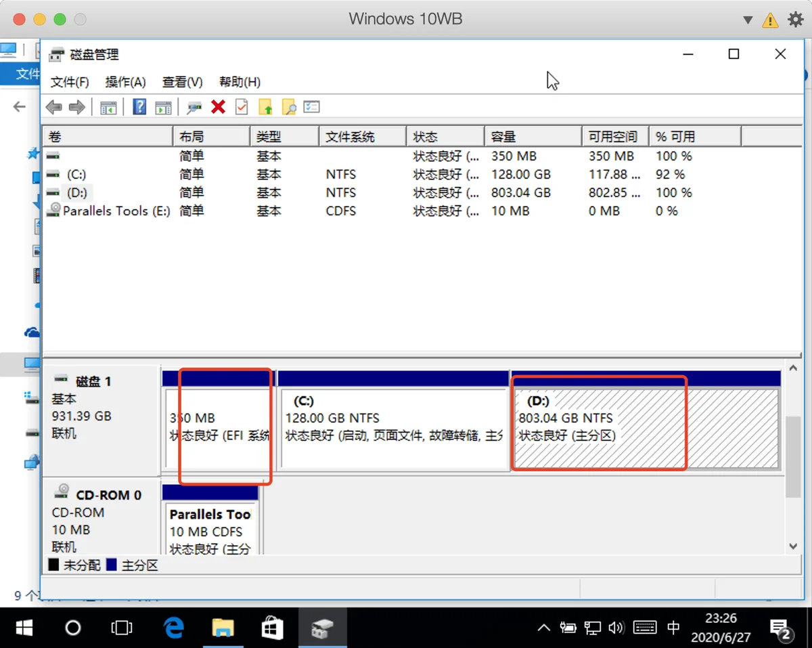Click the checklist view settings toolbar icon

pyautogui.click(x=311, y=107)
